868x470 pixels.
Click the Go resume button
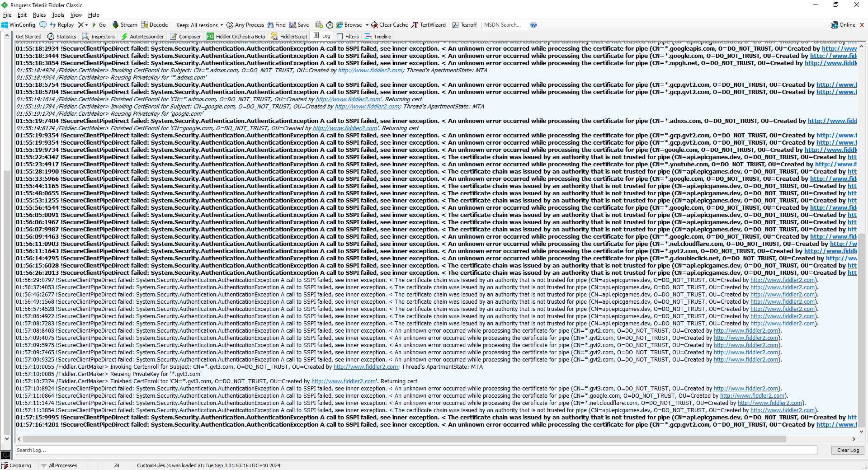(99, 25)
